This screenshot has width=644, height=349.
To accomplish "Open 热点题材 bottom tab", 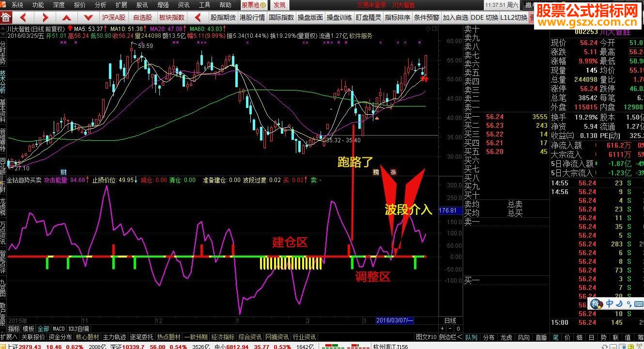I will [x=169, y=337].
